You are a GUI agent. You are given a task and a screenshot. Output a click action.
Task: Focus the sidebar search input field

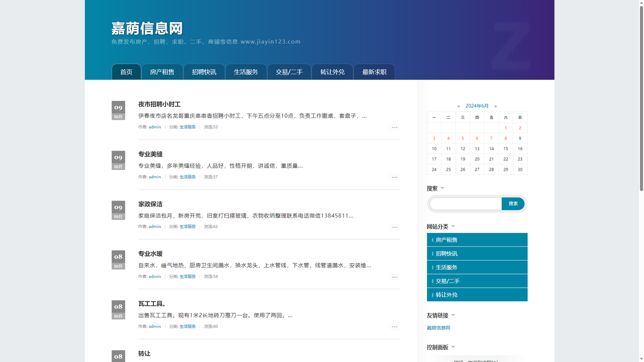pos(466,204)
